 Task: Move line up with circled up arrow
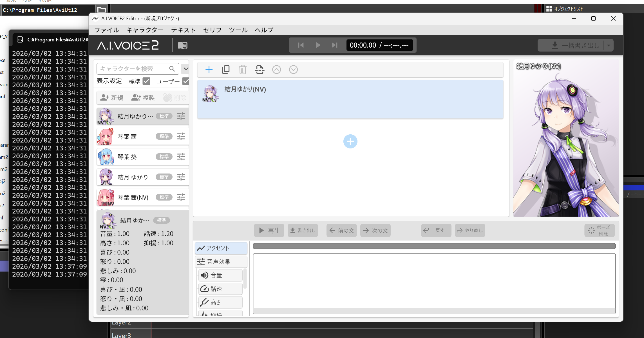[x=276, y=70]
